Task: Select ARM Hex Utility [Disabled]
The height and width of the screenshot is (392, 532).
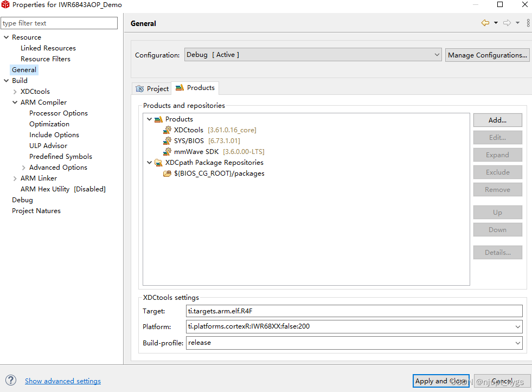Action: pos(63,189)
